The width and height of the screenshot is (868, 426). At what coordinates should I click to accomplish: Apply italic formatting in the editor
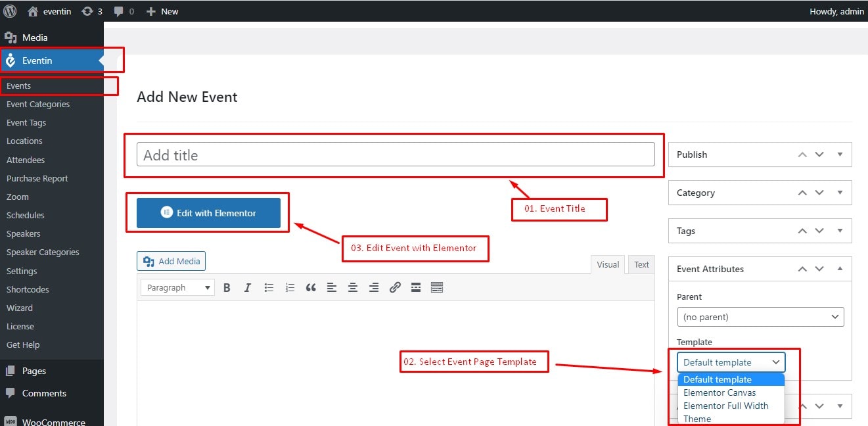tap(248, 287)
